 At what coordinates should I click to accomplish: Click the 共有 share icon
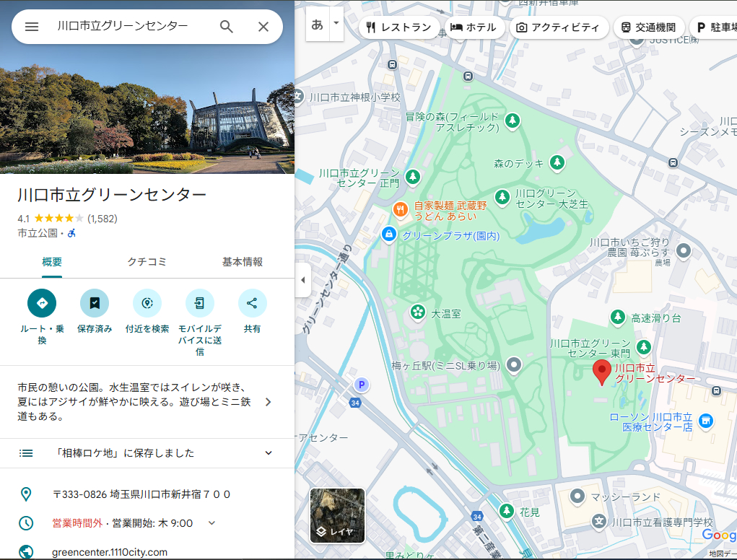pyautogui.click(x=253, y=303)
